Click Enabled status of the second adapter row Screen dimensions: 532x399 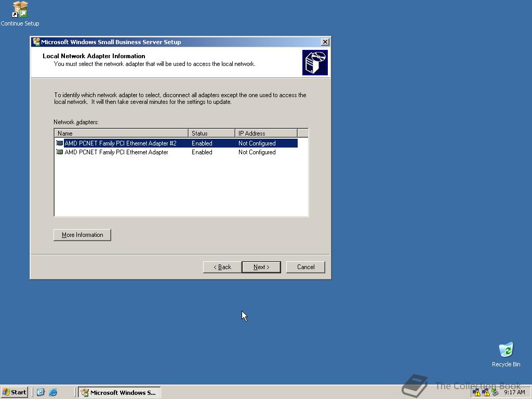coord(202,152)
